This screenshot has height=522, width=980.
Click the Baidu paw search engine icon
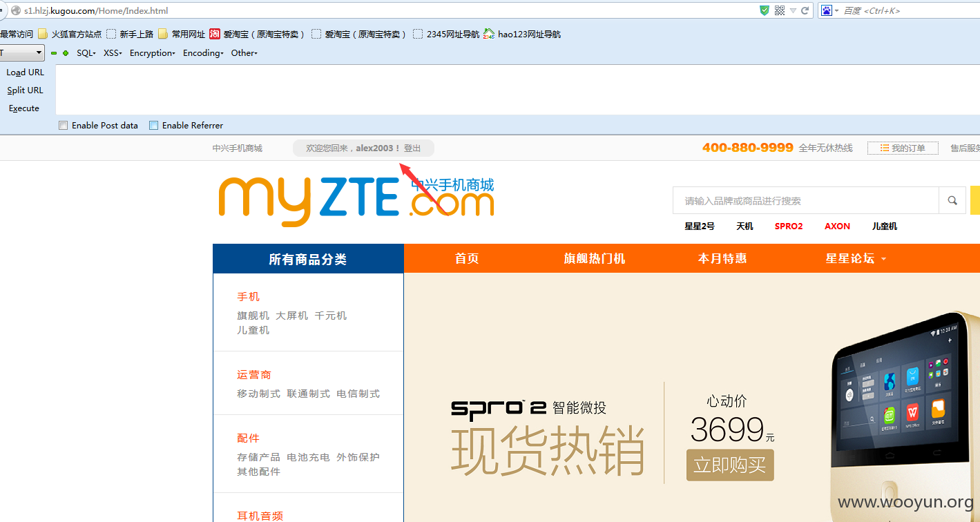click(826, 10)
